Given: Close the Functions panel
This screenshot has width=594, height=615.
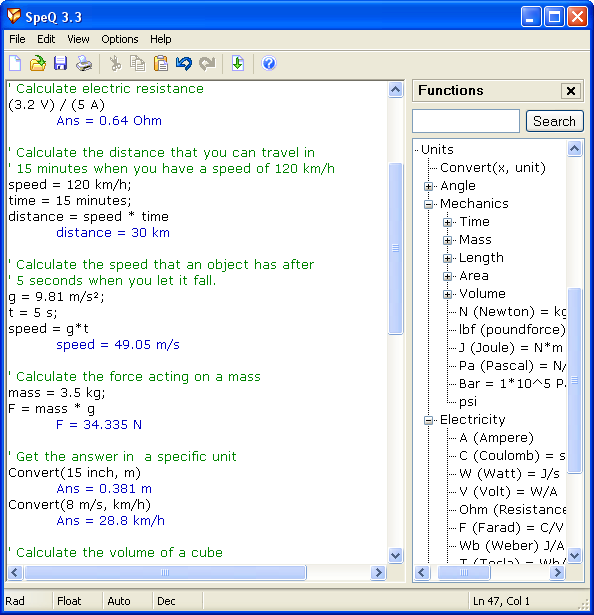Looking at the screenshot, I should 571,91.
